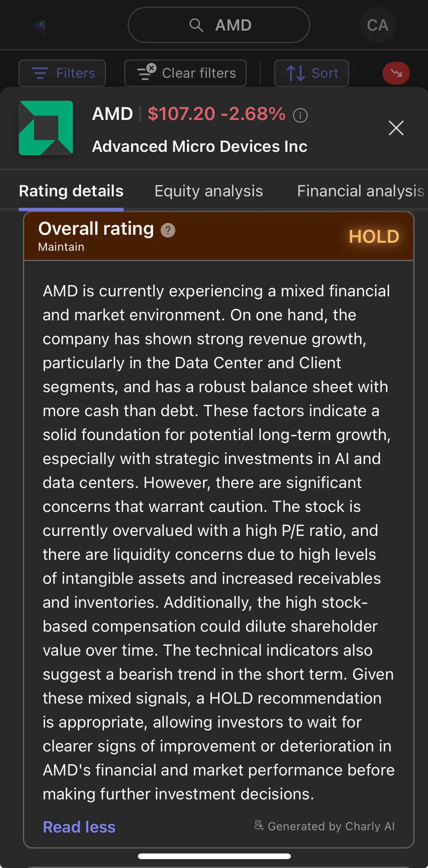Tap the Advanced Micro Devices Inc name
This screenshot has height=868, width=428.
200,147
